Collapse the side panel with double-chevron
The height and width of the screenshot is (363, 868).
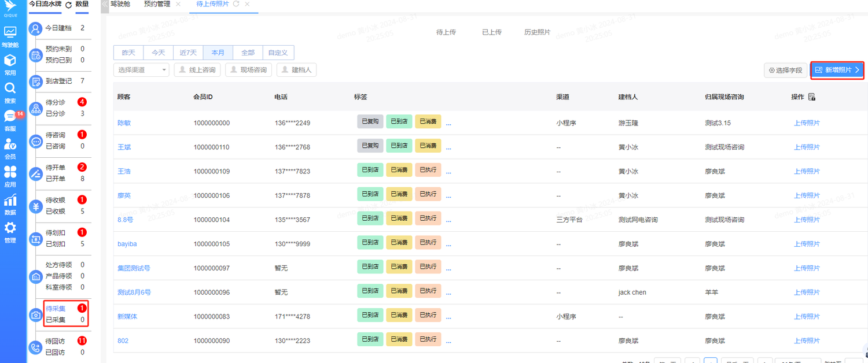[x=105, y=4]
